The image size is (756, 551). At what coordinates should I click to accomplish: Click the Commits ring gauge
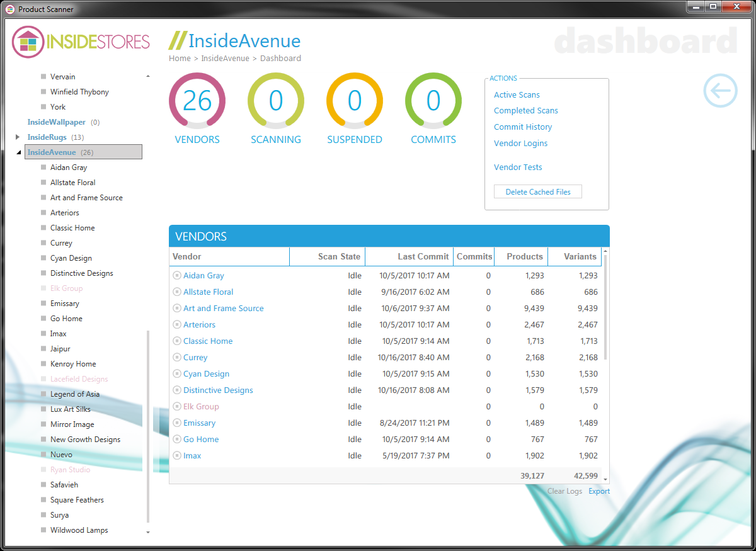tap(433, 101)
